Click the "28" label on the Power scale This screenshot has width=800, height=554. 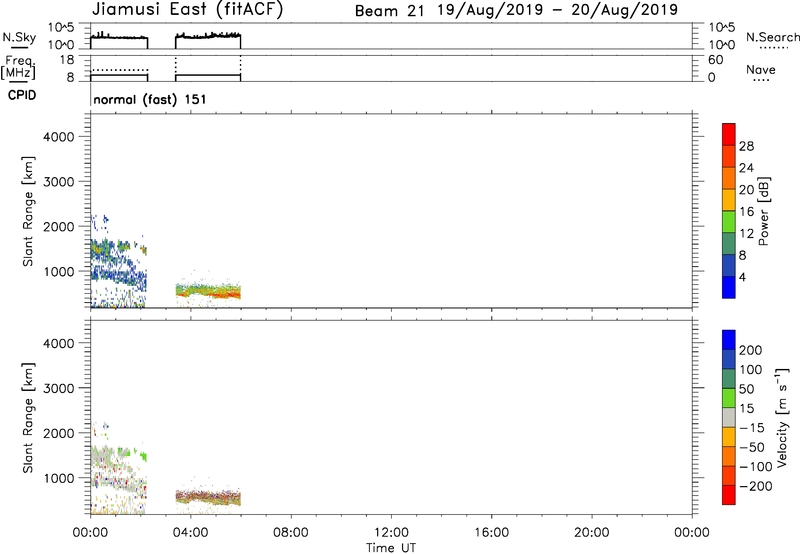pyautogui.click(x=746, y=146)
